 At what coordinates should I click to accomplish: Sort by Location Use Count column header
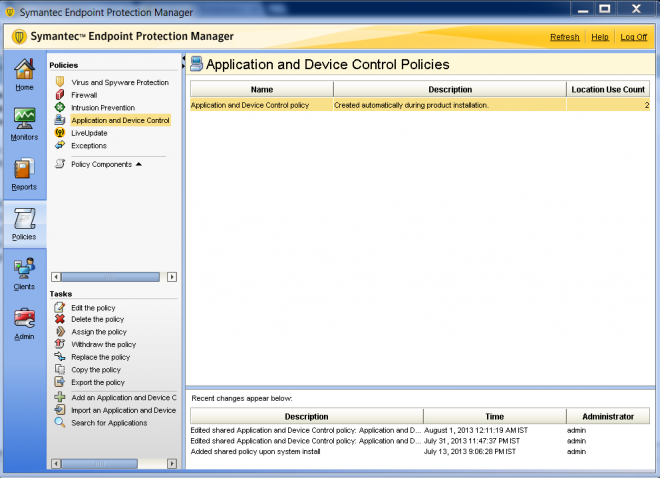pos(608,89)
